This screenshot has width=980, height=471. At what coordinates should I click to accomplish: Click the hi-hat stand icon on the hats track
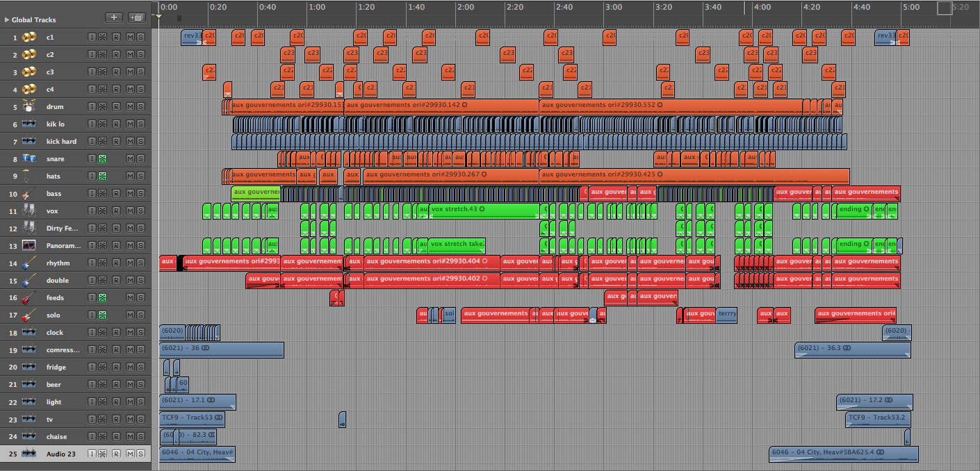[x=29, y=176]
